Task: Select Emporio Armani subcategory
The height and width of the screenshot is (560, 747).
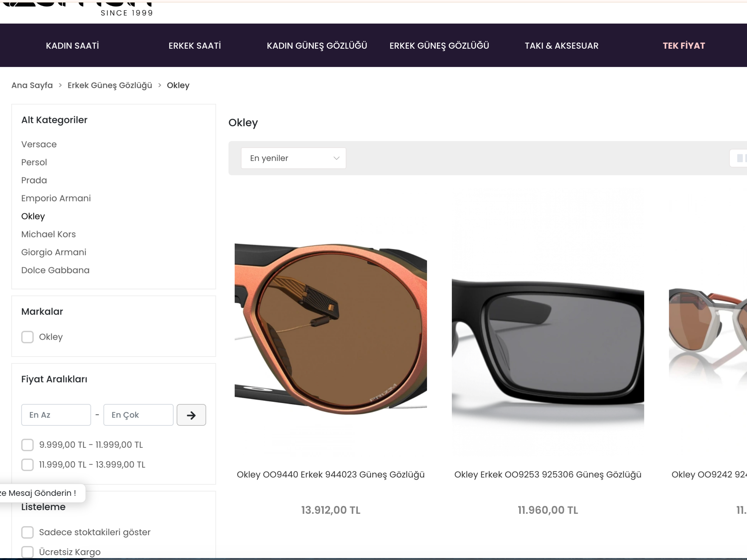Action: coord(56,198)
